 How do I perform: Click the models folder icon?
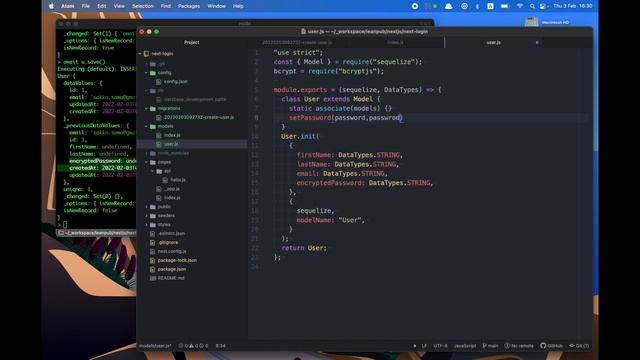tap(153, 127)
